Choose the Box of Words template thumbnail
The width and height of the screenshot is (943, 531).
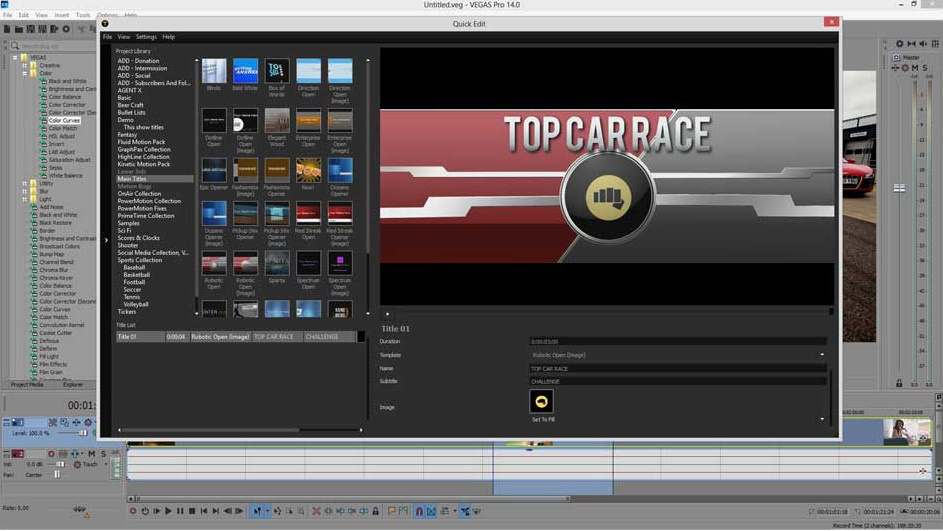277,71
